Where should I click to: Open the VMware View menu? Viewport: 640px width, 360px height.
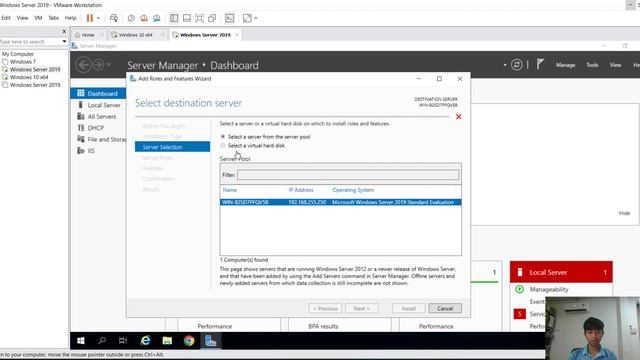(x=22, y=18)
